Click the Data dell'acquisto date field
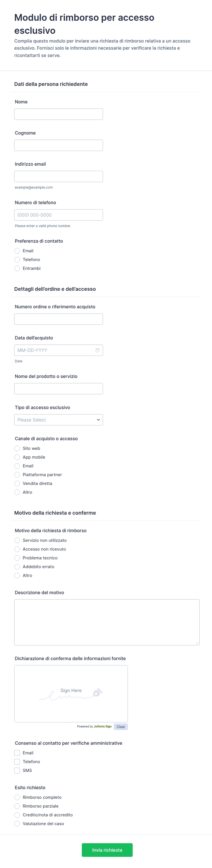This screenshot has height=868, width=212. pyautogui.click(x=59, y=350)
